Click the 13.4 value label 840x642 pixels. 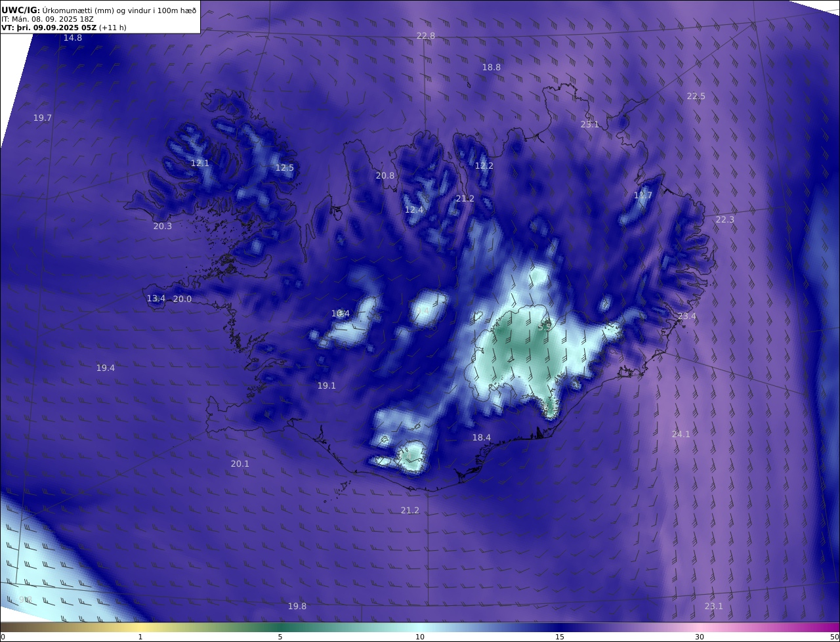[156, 299]
